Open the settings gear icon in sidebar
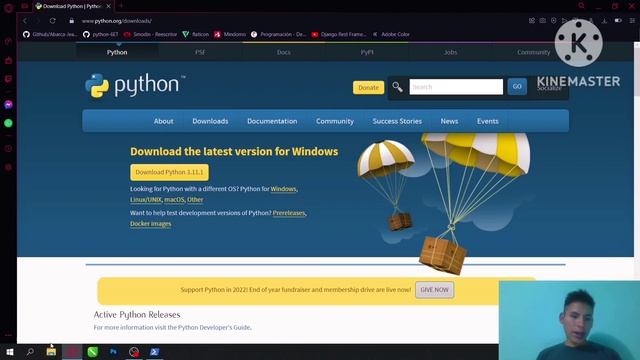The width and height of the screenshot is (640, 360). tap(8, 167)
